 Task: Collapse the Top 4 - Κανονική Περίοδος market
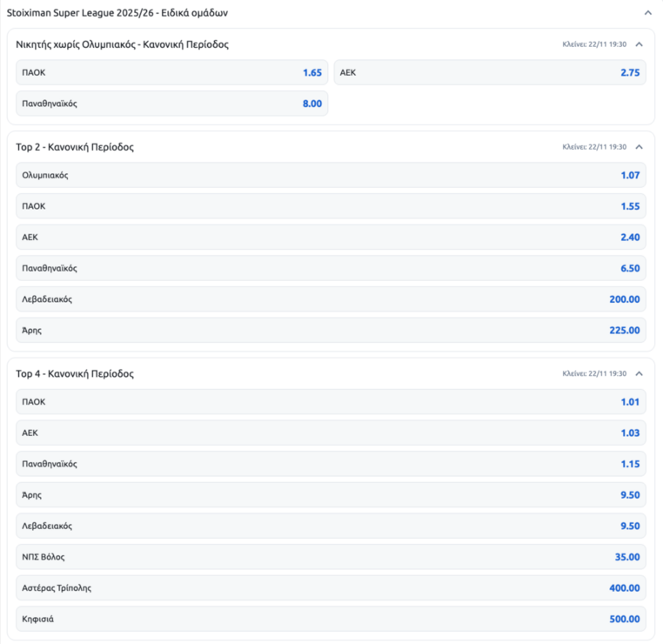point(640,373)
